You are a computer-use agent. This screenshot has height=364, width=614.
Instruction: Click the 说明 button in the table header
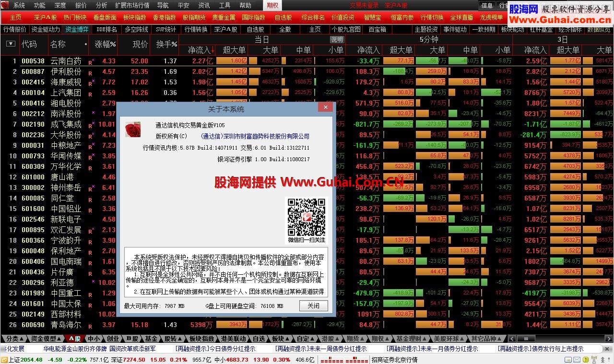pyautogui.click(x=337, y=39)
